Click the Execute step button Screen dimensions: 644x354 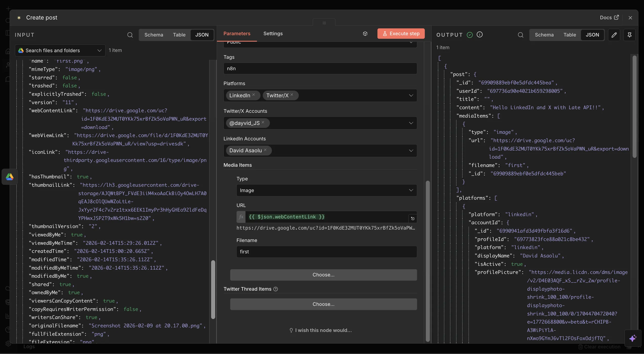(x=400, y=33)
